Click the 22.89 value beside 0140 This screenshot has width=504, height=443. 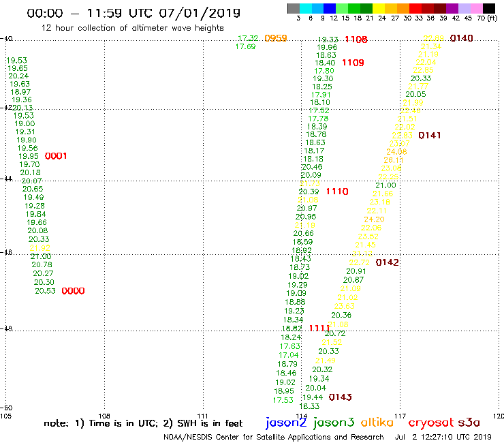point(433,38)
